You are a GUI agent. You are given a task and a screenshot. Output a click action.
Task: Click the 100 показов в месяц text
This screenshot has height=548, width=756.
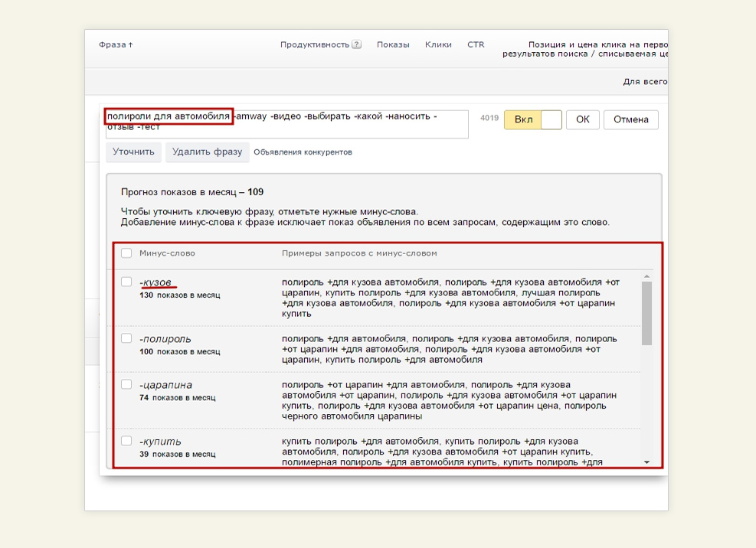180,352
